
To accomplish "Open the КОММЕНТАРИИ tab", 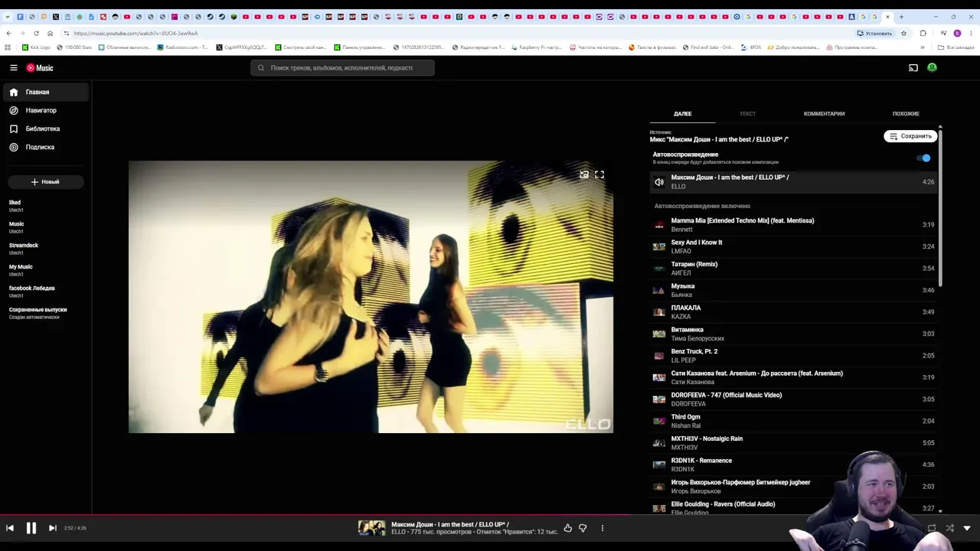I will [824, 114].
